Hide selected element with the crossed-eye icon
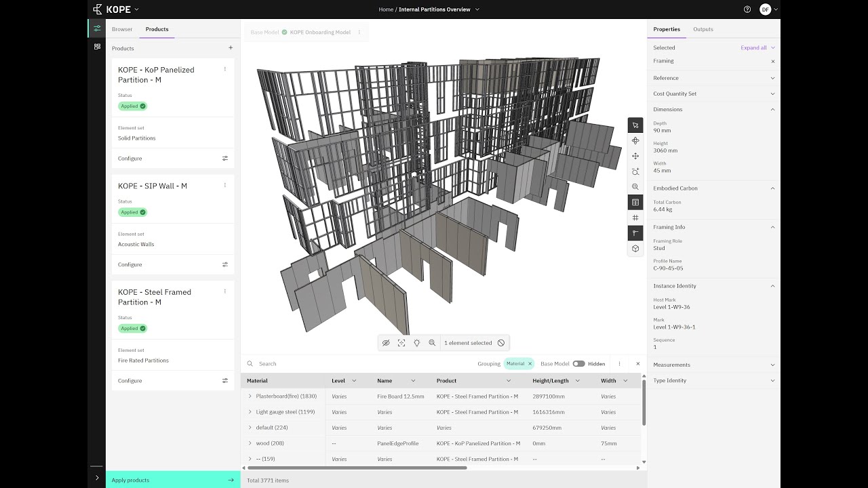 click(x=386, y=343)
